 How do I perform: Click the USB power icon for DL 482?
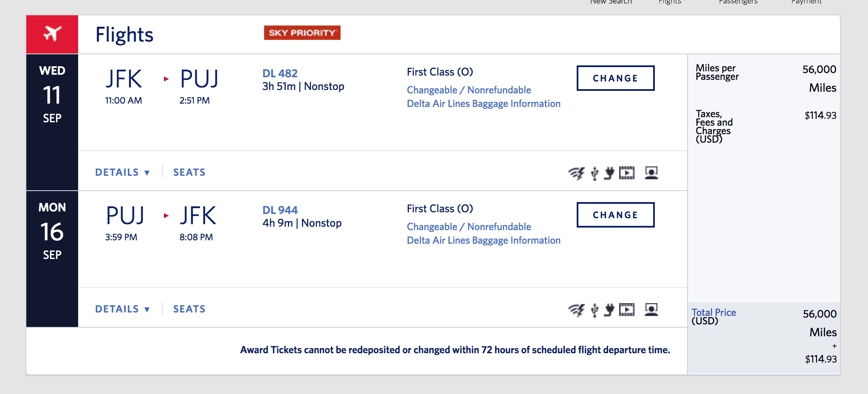595,173
